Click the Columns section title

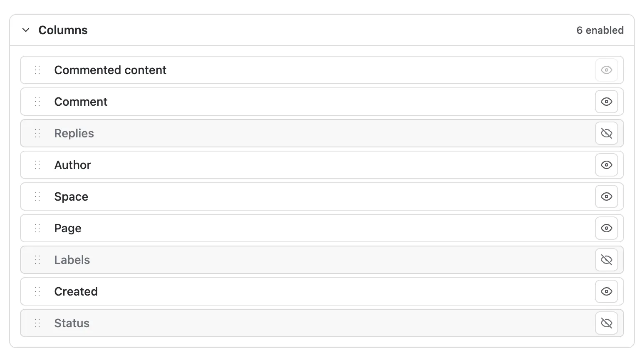(x=63, y=30)
